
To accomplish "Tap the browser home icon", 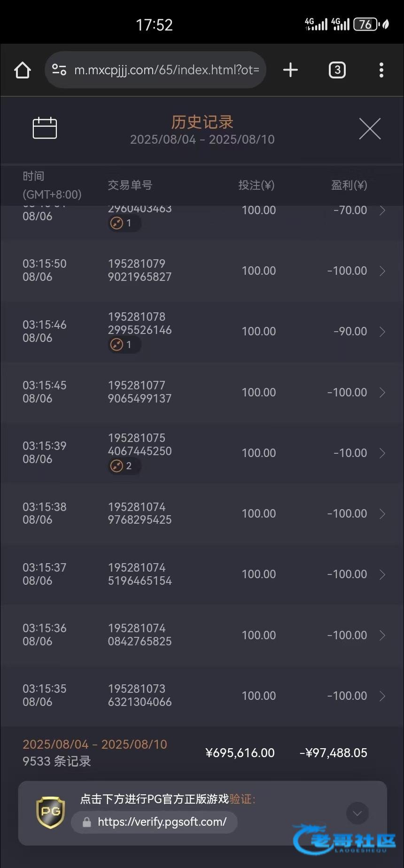I will point(23,70).
